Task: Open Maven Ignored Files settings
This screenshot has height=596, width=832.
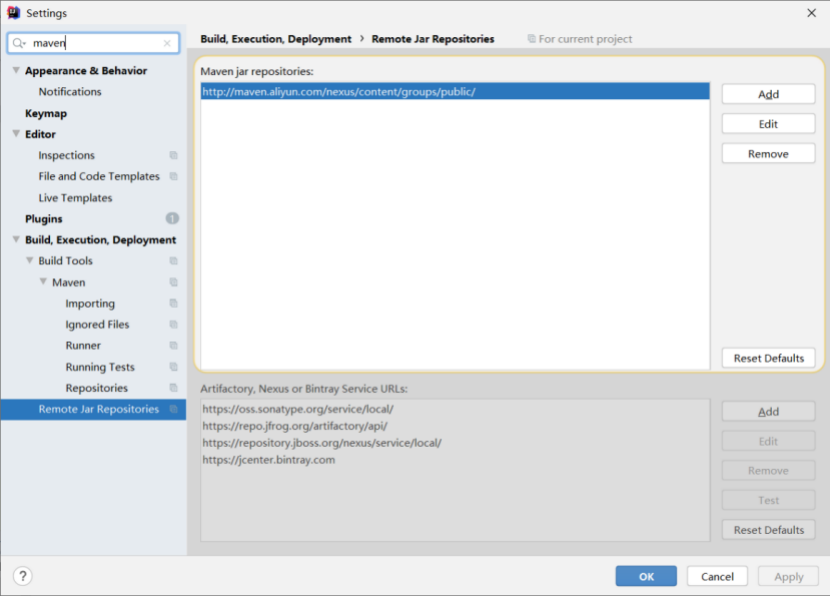Action: tap(97, 324)
